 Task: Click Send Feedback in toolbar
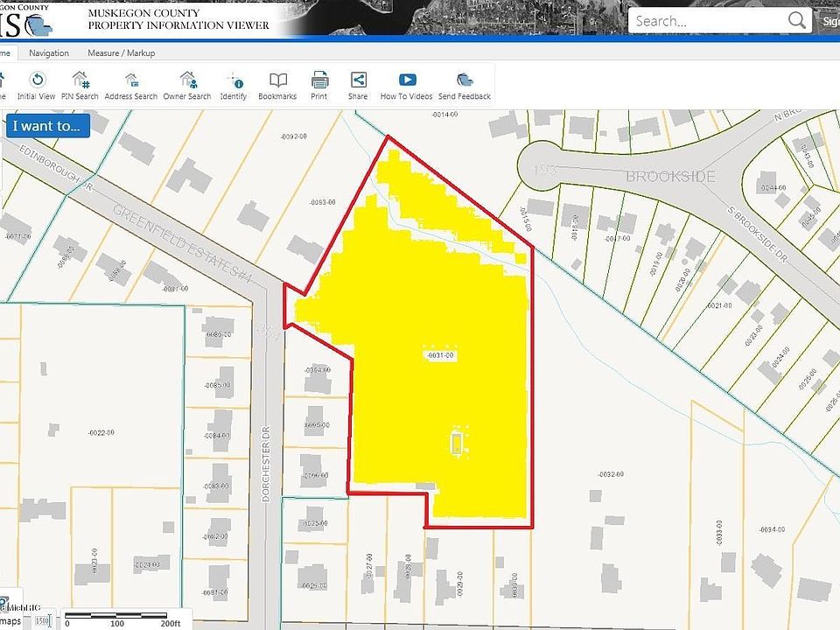pyautogui.click(x=465, y=85)
